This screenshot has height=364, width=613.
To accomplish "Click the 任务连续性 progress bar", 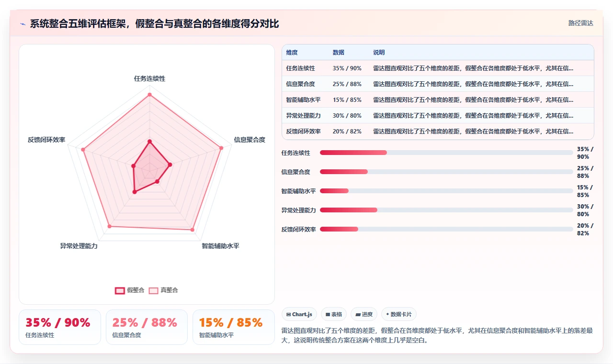I will click(x=446, y=153).
